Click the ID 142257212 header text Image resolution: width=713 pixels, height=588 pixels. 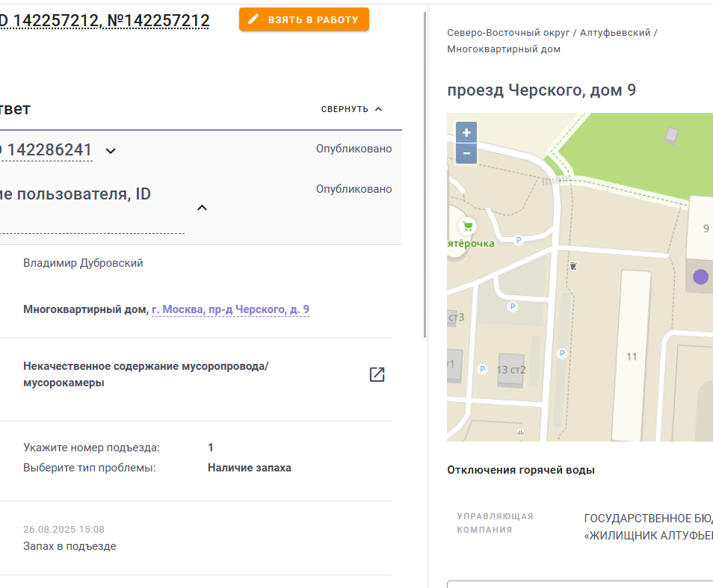point(105,20)
